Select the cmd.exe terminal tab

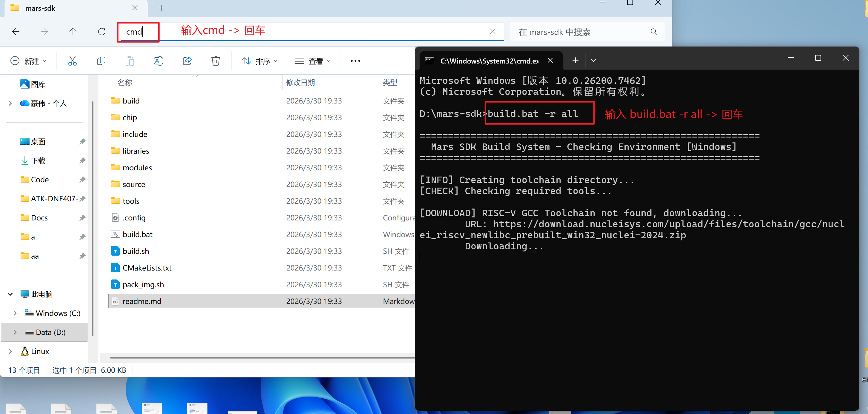[x=491, y=61]
